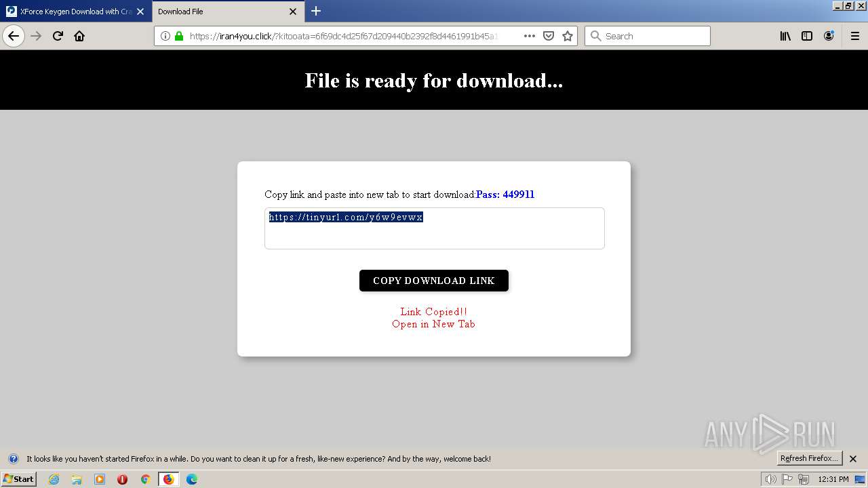Minimize the Firefox window

[x=837, y=5]
